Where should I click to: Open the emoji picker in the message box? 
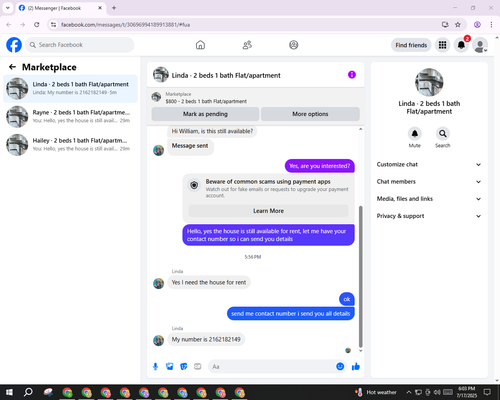[x=340, y=366]
